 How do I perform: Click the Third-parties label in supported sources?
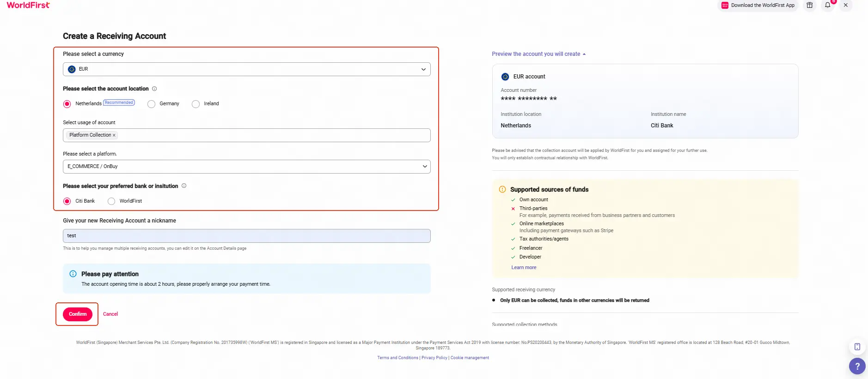(x=533, y=209)
